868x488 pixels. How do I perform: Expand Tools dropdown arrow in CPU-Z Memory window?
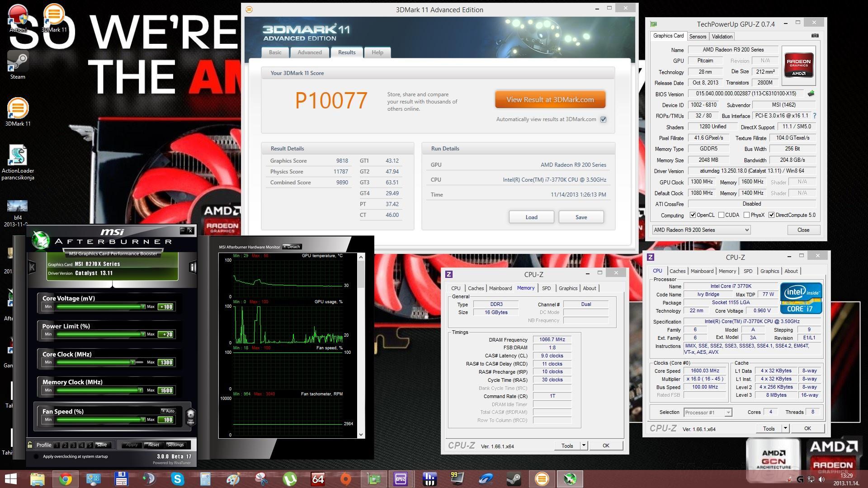click(584, 446)
